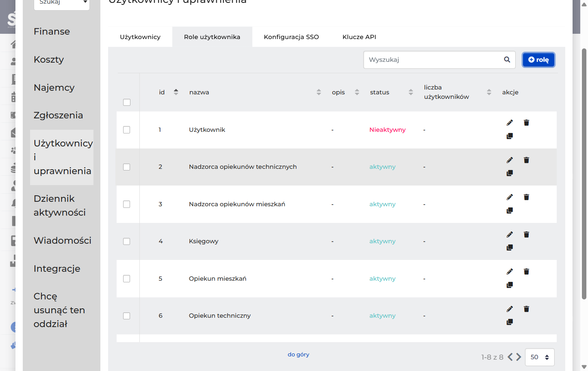Open the Klucze API tab
Viewport: 588px width, 371px height.
point(359,37)
